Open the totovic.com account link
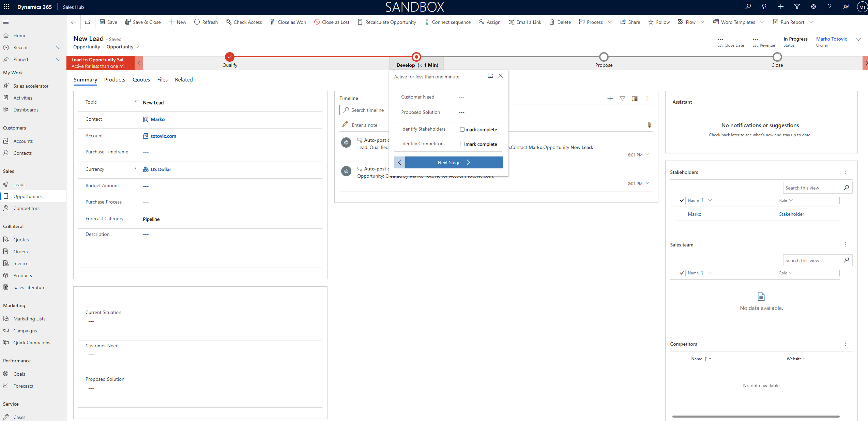868x421 pixels. click(163, 136)
